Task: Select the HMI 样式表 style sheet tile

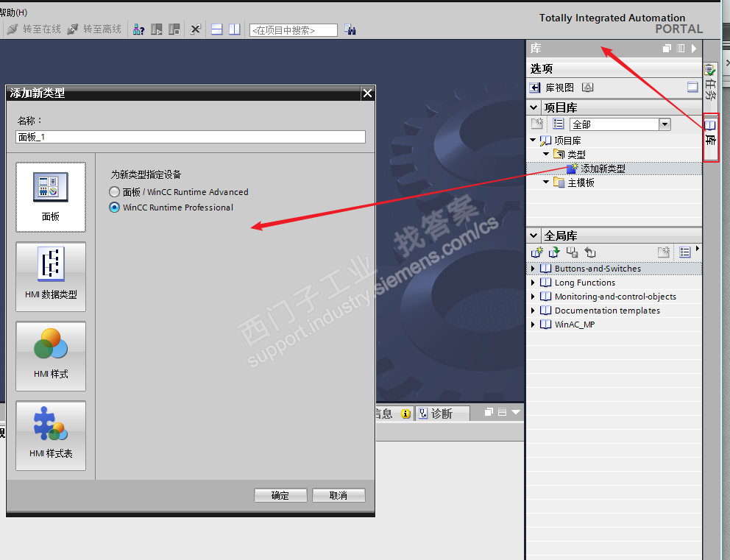Action: (x=51, y=436)
